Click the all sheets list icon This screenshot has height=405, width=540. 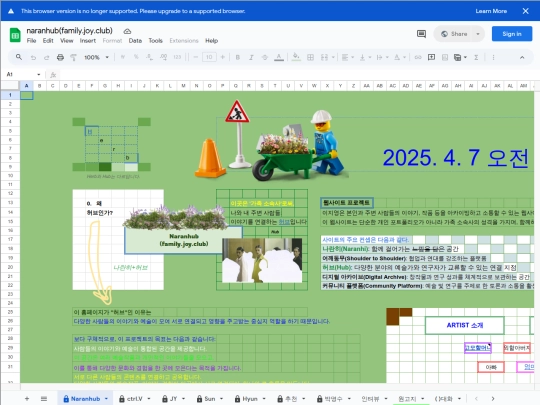click(44, 398)
